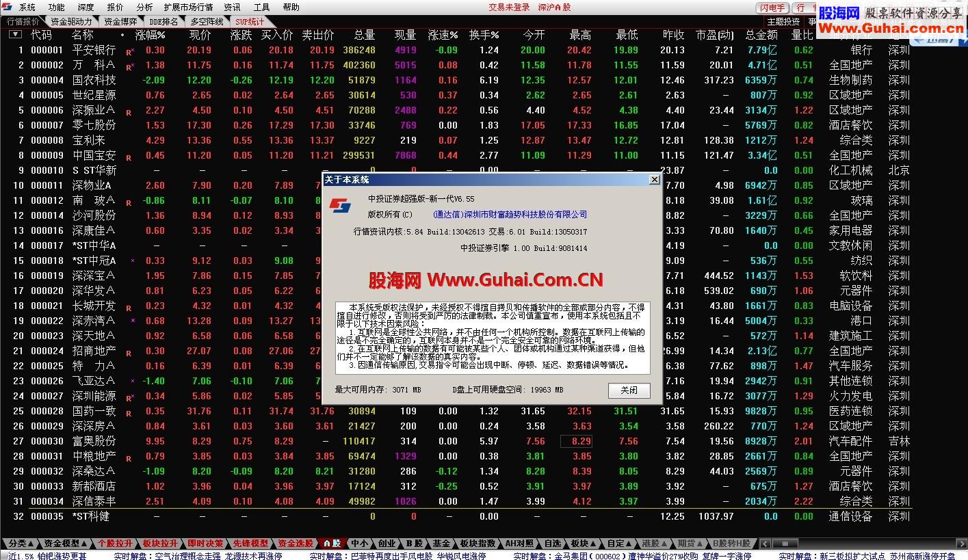Viewport: 968px width, 560px height.
Task: Sort by the 总量 column header
Action: coord(365,34)
